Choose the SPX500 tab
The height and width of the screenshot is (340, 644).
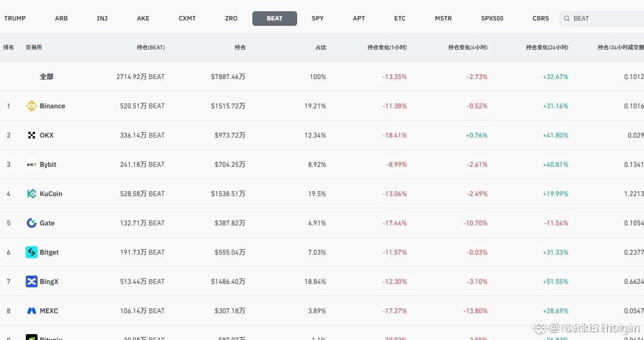click(492, 19)
